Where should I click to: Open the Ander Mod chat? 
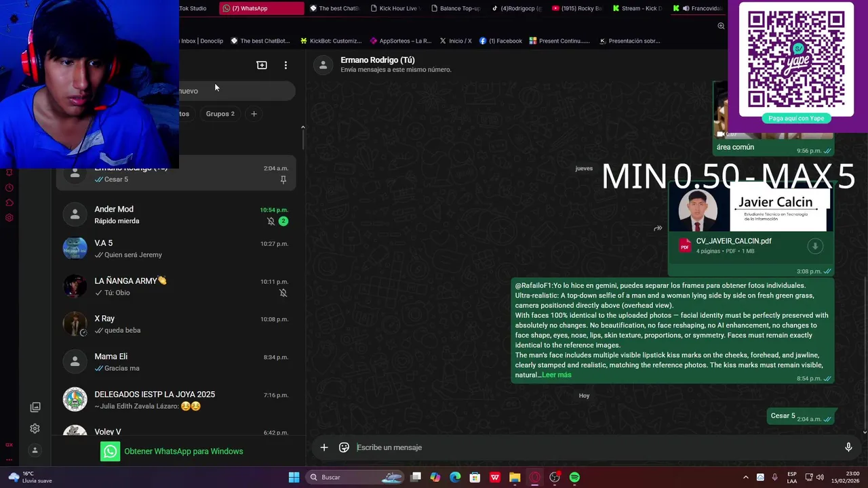176,215
